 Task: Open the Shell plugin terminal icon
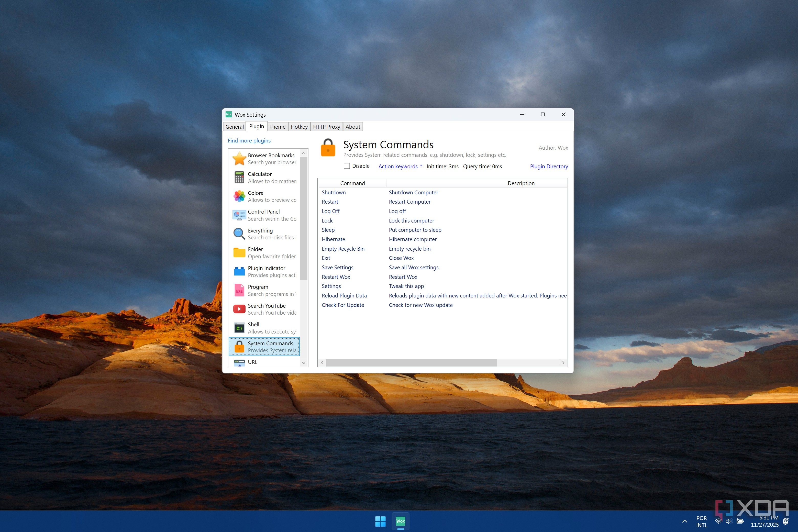tap(239, 328)
